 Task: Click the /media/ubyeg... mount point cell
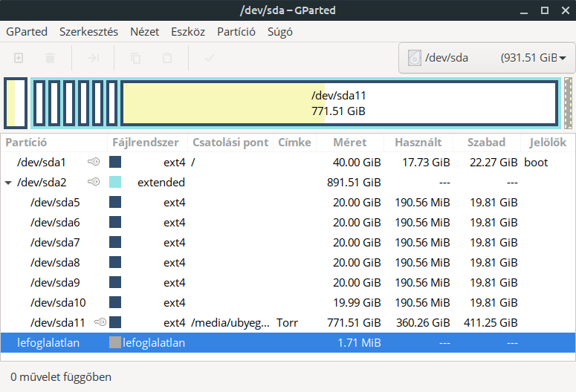(x=230, y=323)
